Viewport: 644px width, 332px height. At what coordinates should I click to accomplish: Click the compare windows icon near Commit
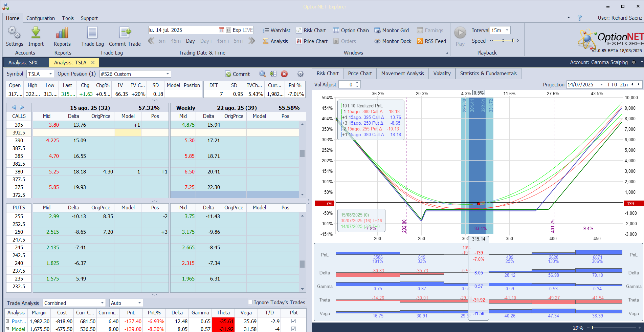273,74
